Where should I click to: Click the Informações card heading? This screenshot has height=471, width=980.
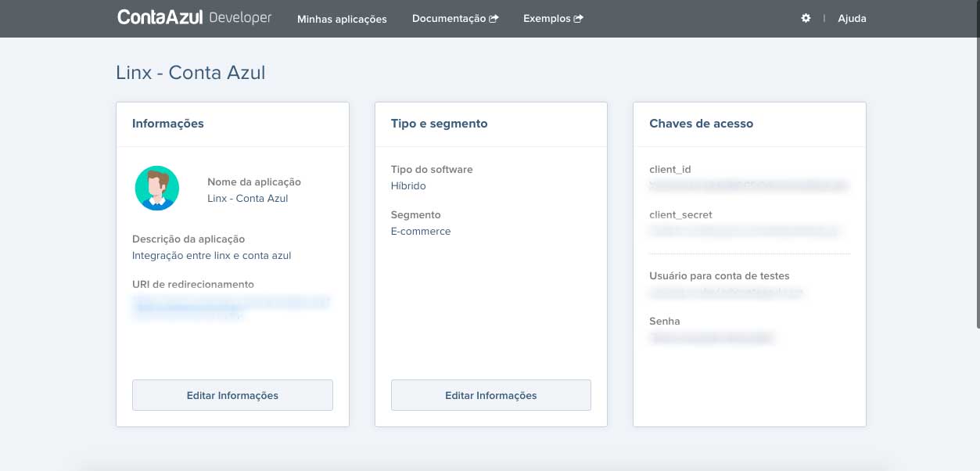[168, 124]
